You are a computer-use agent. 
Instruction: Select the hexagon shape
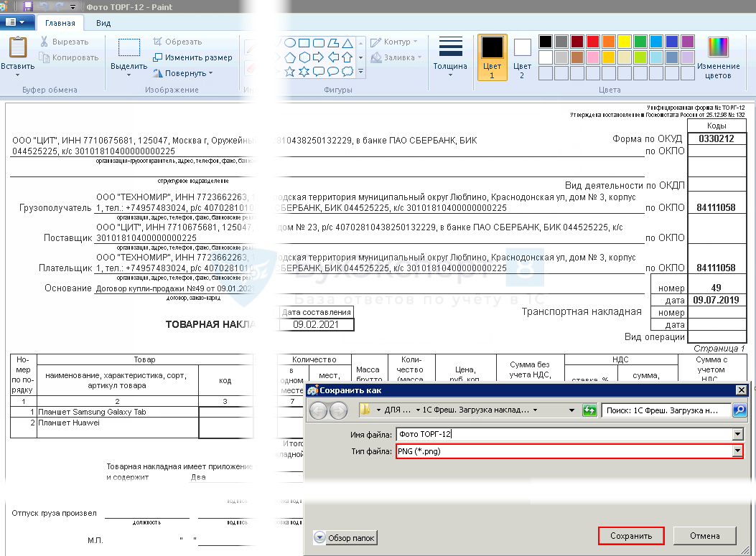pyautogui.click(x=304, y=57)
